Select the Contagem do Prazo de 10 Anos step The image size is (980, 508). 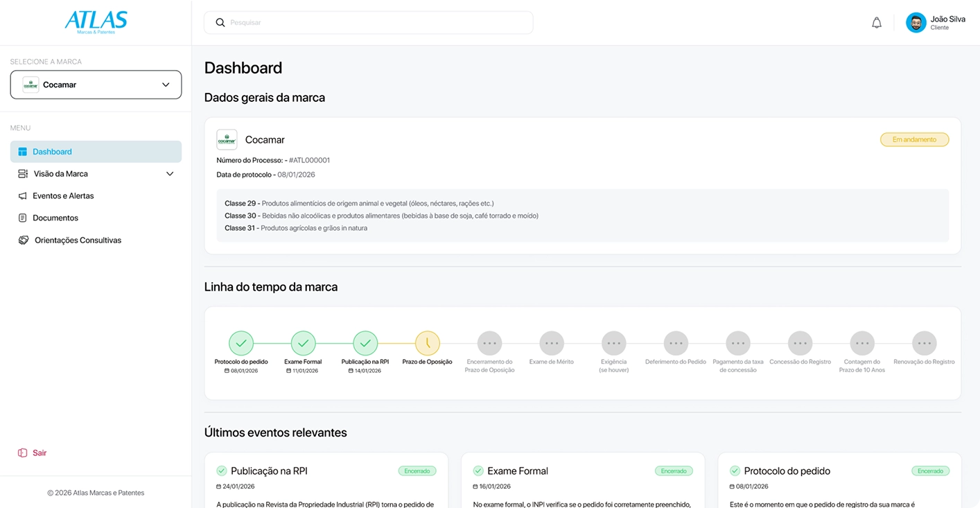coord(862,343)
